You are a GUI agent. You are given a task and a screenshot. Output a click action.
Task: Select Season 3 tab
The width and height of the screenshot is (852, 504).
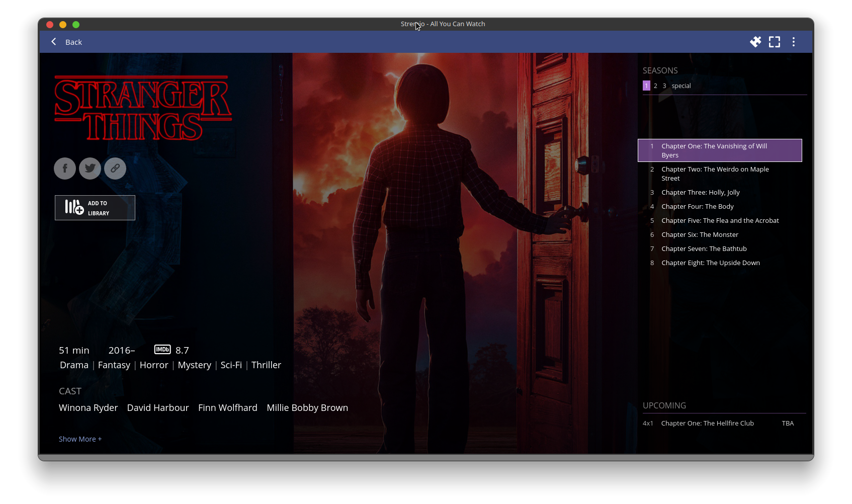664,86
